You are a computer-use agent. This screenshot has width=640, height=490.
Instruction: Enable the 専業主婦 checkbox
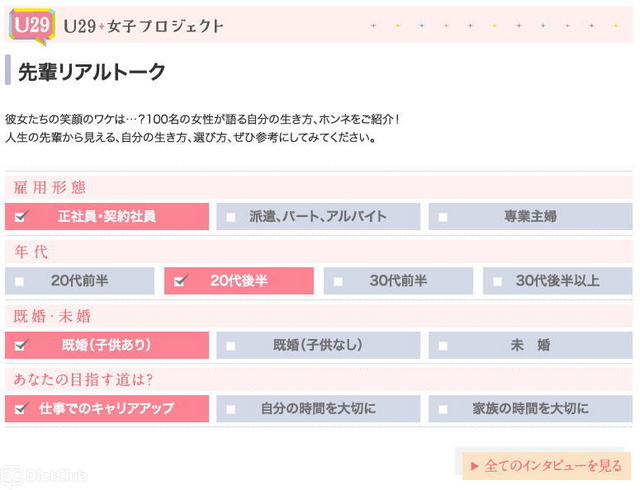coord(443,217)
